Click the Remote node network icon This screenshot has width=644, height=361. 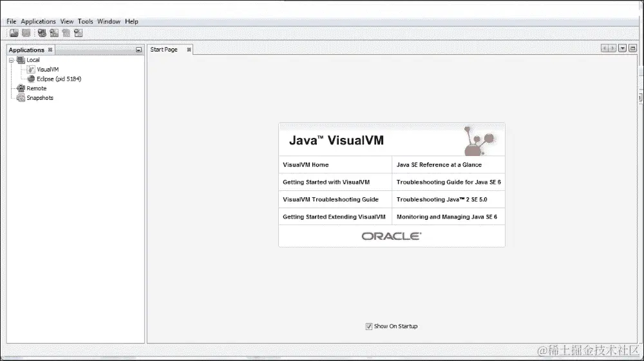pyautogui.click(x=21, y=88)
